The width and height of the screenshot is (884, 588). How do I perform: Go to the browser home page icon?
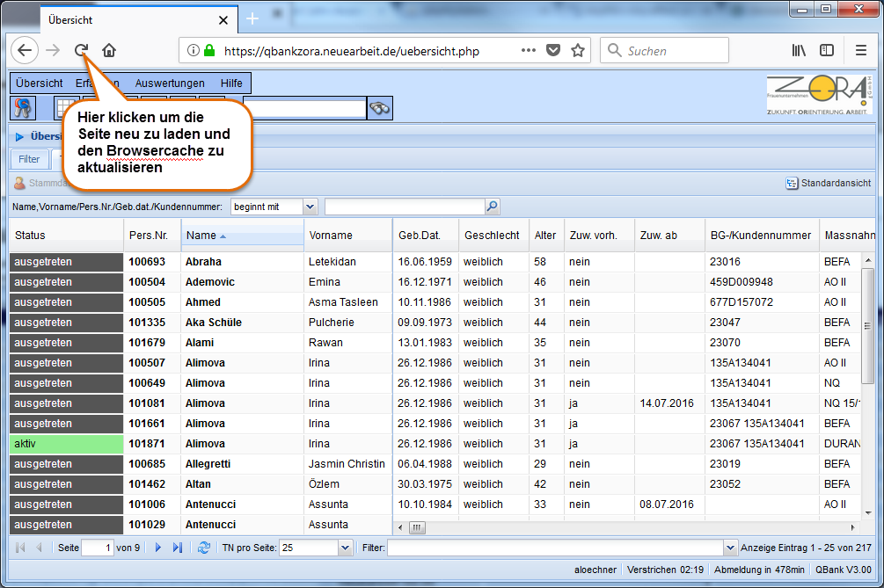click(x=109, y=51)
